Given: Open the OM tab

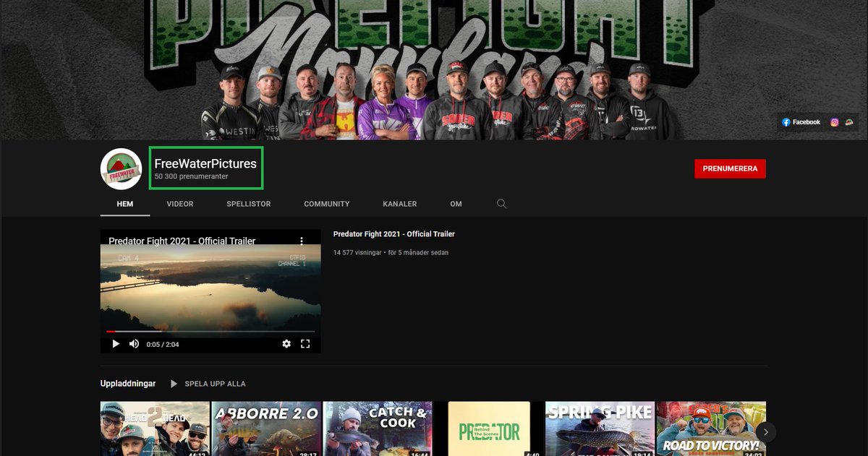Looking at the screenshot, I should [x=456, y=204].
